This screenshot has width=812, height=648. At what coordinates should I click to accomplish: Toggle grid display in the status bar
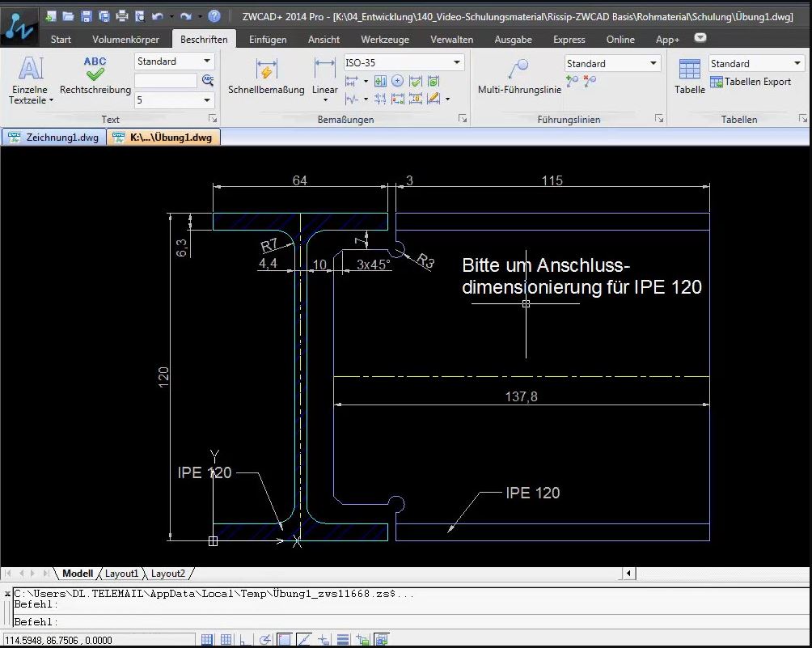226,640
